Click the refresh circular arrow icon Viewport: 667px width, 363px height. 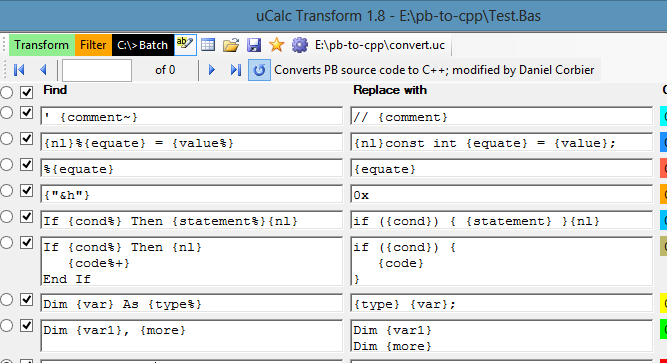pos(259,70)
